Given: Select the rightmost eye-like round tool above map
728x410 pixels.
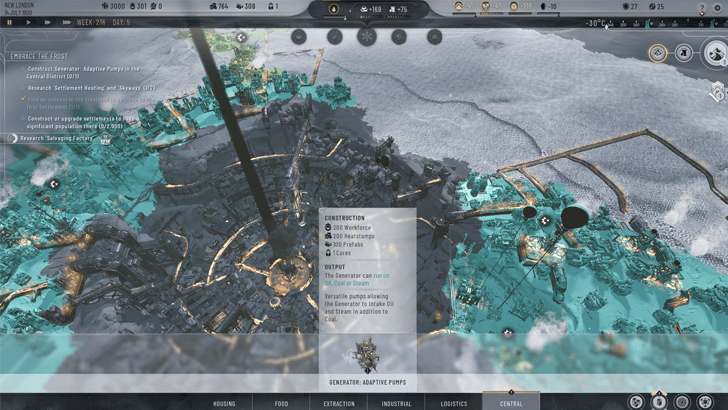Looking at the screenshot, I should pyautogui.click(x=435, y=37).
